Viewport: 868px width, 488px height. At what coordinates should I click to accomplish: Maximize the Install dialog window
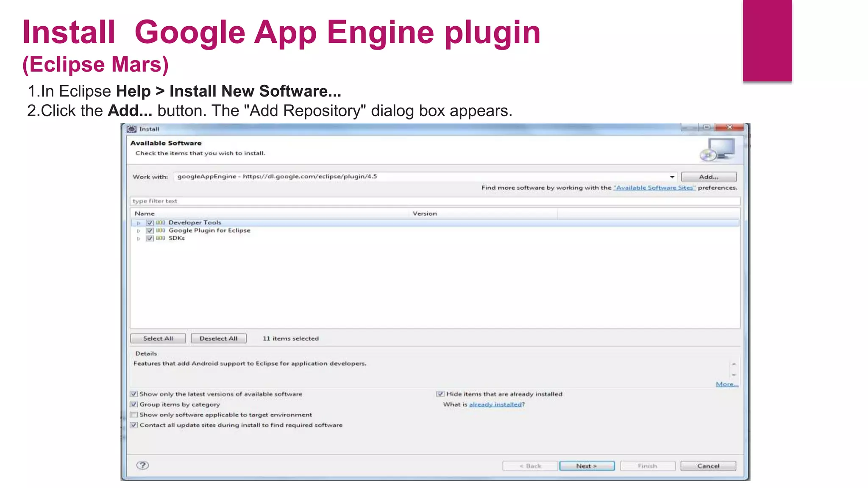point(706,127)
